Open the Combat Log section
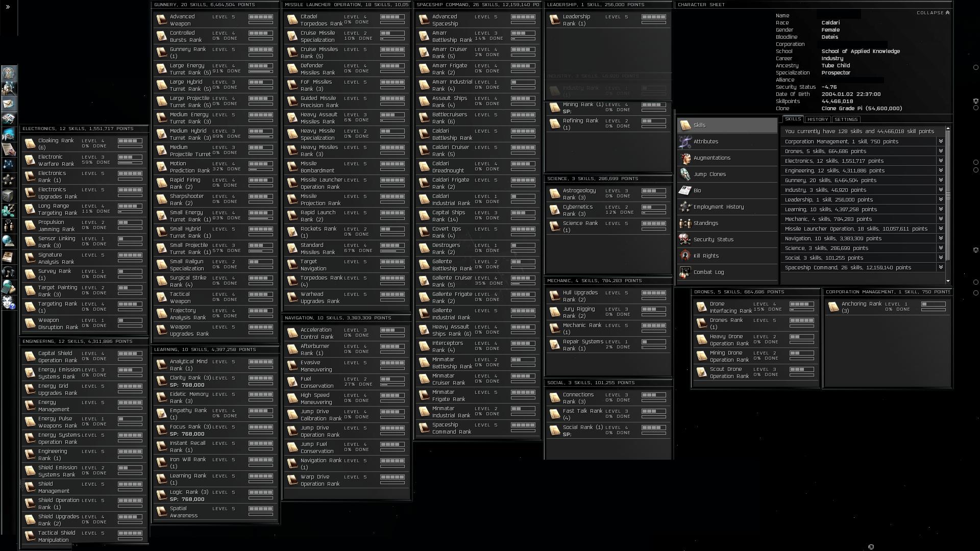 pos(708,272)
